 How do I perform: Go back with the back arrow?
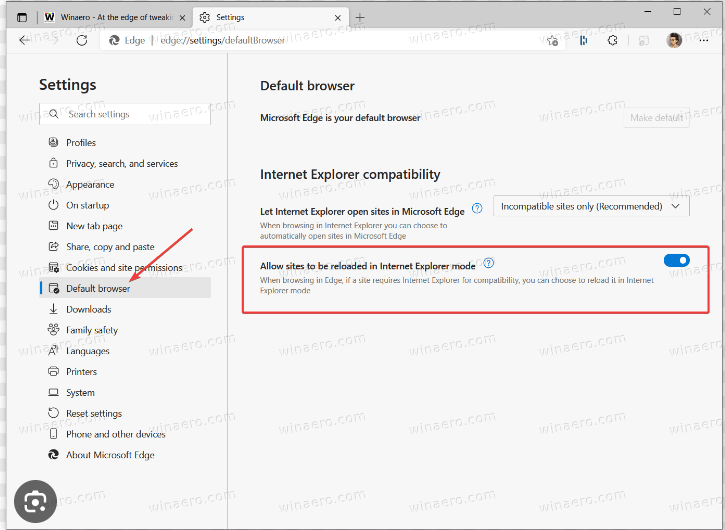tap(25, 40)
